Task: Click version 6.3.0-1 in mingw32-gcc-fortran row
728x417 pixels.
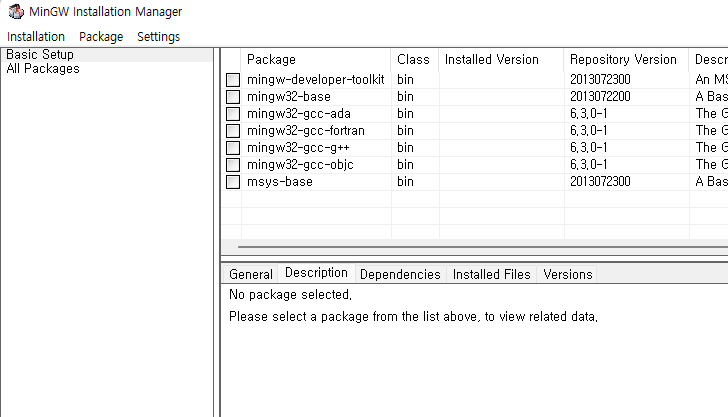Action: coord(588,130)
